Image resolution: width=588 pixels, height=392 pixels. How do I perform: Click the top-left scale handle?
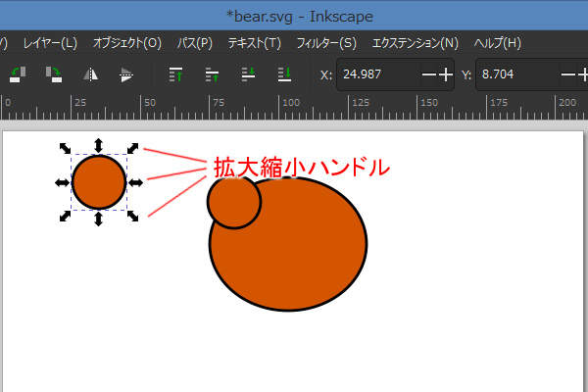pos(65,148)
